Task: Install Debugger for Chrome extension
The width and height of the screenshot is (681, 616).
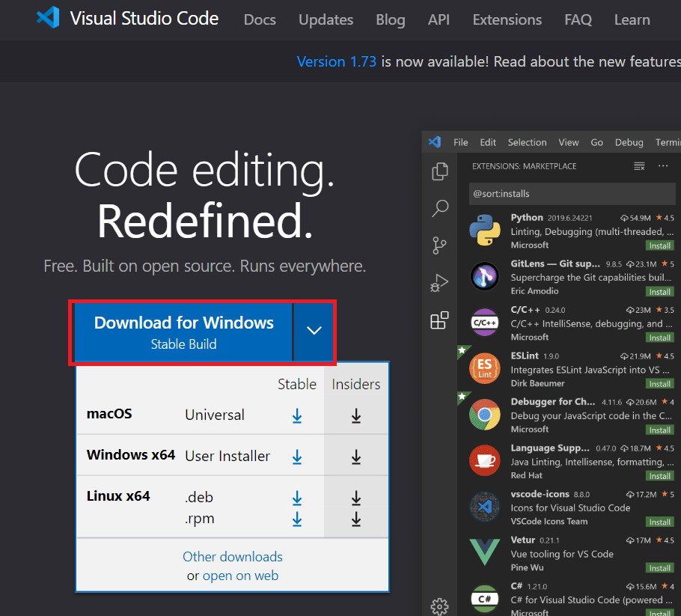Action: [x=660, y=430]
